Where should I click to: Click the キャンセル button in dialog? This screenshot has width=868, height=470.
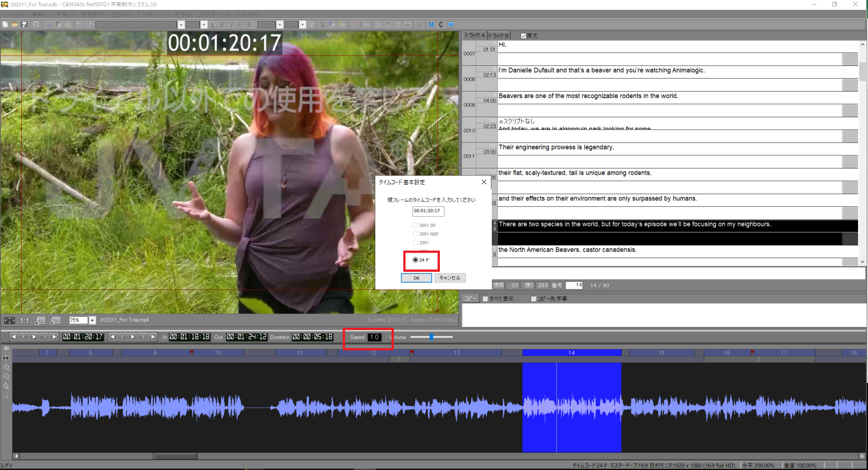tap(450, 278)
